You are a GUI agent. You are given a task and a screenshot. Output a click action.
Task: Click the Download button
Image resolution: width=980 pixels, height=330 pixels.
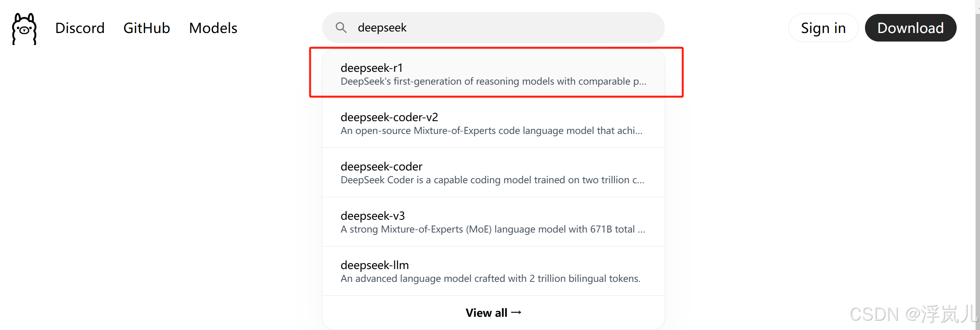tap(910, 28)
